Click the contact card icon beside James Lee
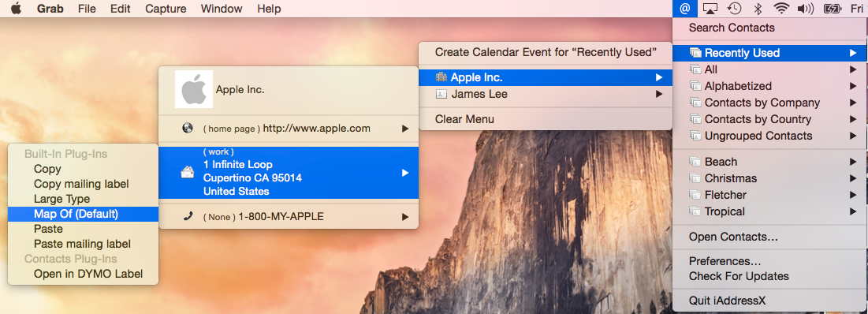This screenshot has width=868, height=314. click(x=441, y=94)
